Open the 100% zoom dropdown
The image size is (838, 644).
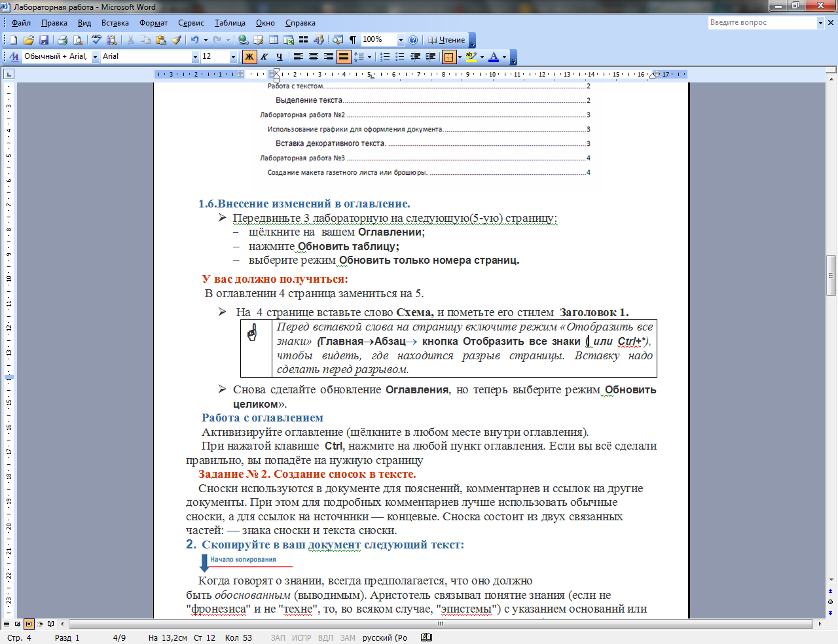pyautogui.click(x=401, y=40)
